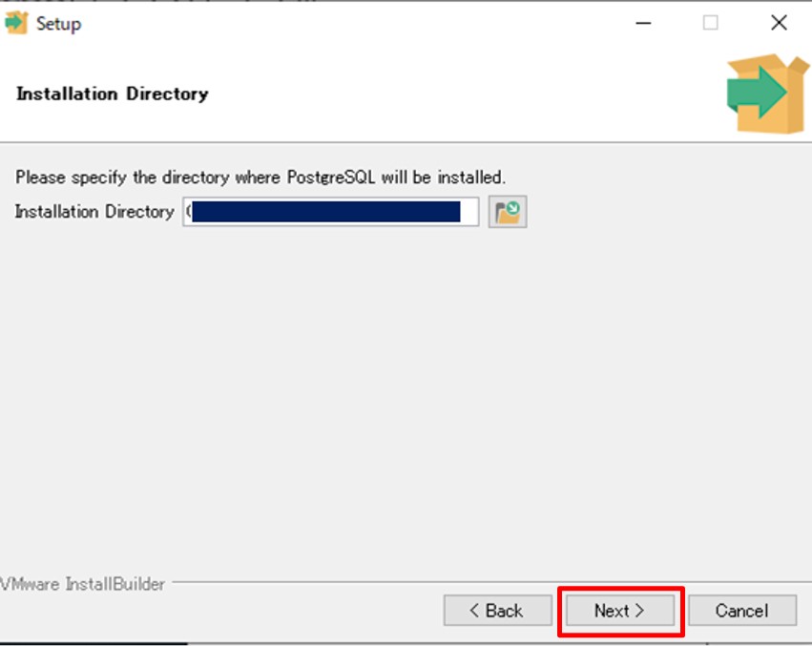Click the disabled maximize button

711,24
